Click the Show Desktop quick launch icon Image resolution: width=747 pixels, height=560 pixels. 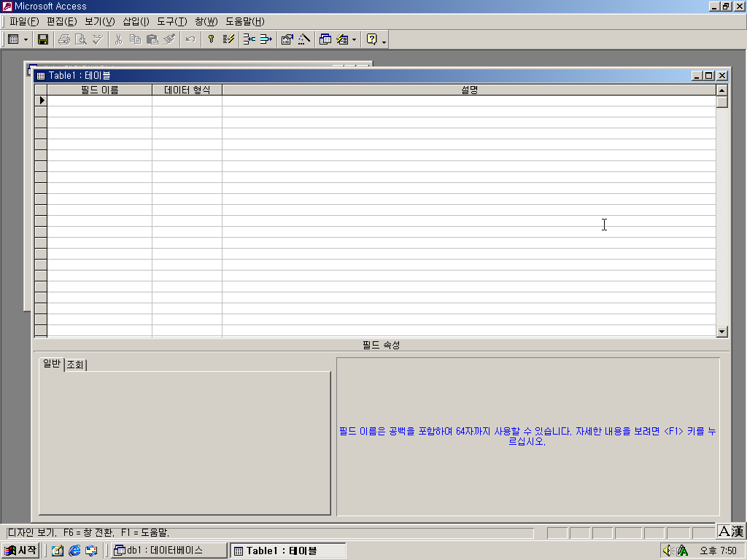click(x=58, y=551)
